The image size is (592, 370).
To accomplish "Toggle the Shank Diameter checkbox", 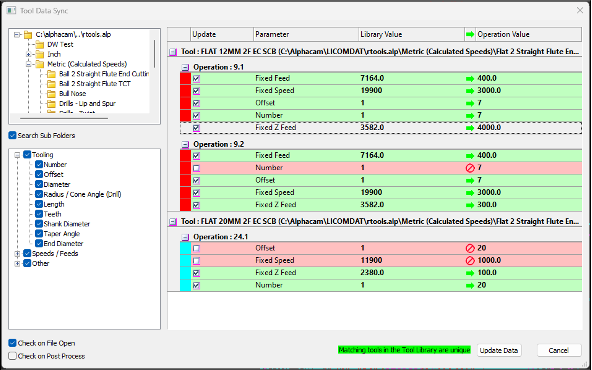I will [x=39, y=224].
